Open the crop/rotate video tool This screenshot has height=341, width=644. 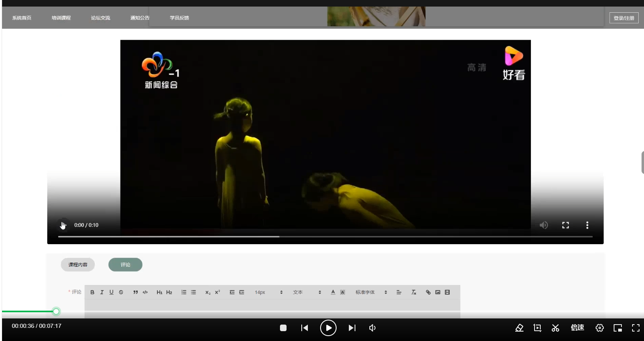click(537, 328)
